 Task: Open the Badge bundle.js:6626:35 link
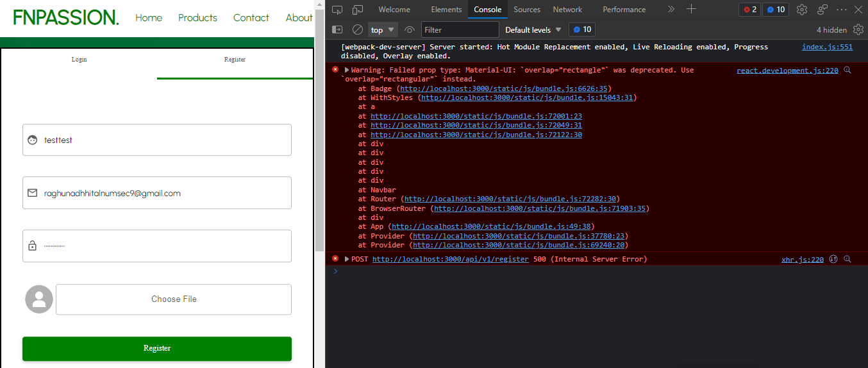point(505,88)
